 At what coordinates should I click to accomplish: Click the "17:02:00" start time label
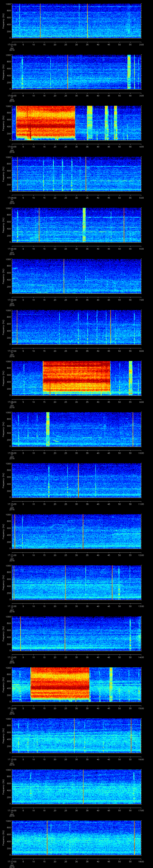(x=12, y=96)
